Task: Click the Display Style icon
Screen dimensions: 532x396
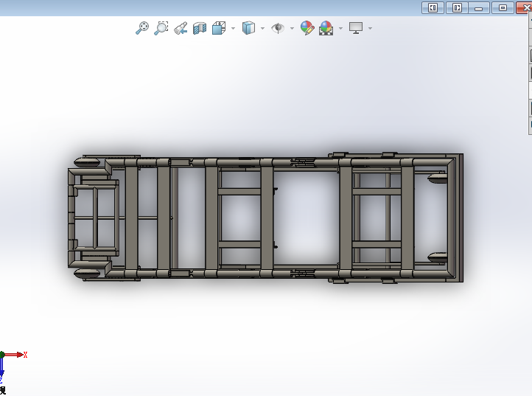Action: coord(248,28)
